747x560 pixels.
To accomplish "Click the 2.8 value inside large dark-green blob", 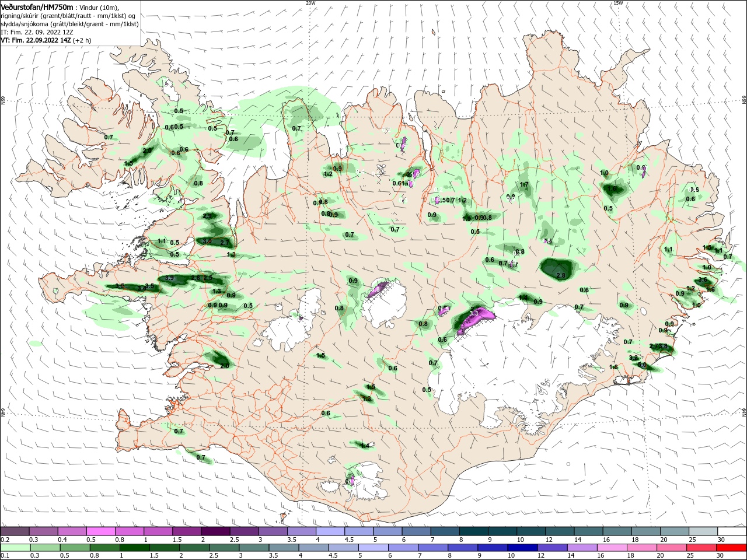I will (561, 275).
